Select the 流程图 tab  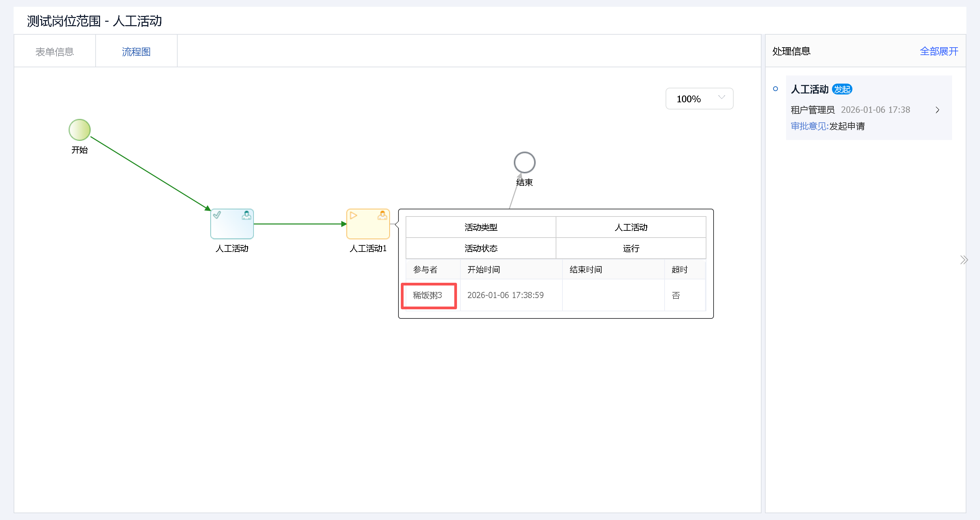[136, 51]
